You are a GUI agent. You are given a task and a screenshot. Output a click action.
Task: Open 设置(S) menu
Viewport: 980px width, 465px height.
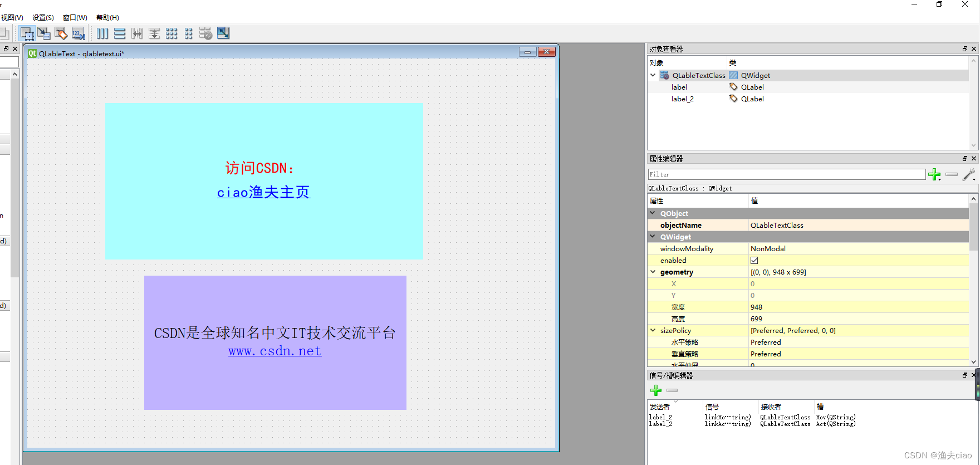43,18
